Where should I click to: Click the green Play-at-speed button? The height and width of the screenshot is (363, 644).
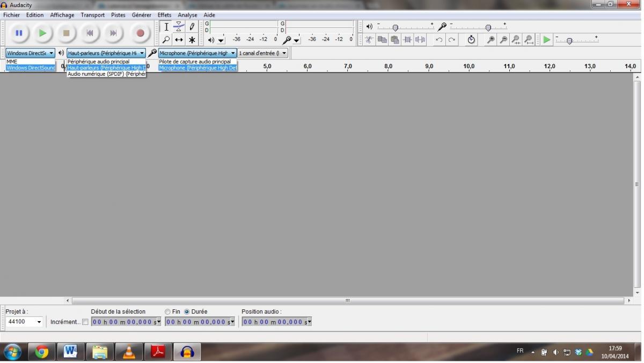(x=546, y=40)
